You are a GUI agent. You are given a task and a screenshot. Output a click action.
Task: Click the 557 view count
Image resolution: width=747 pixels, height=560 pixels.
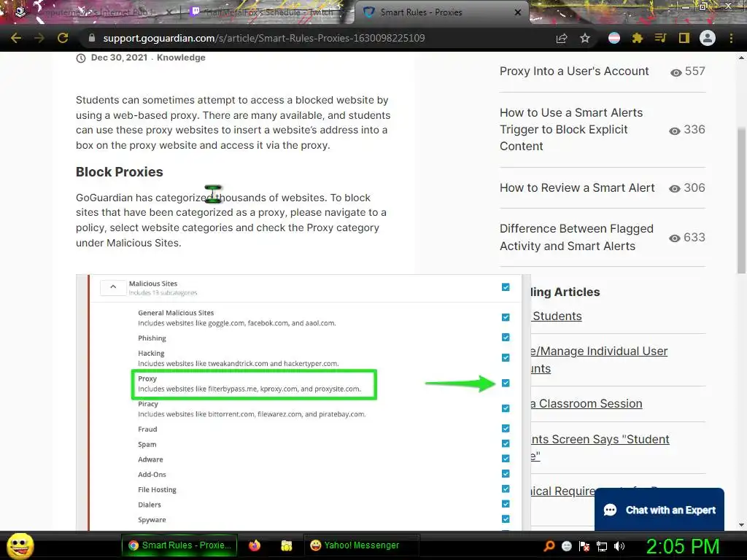click(x=694, y=71)
